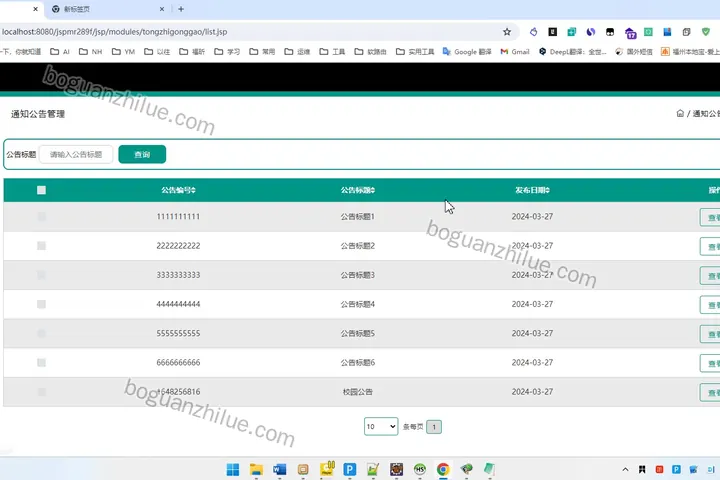Launch Microsoft Word from the taskbar
Screen dimensions: 720x480
pyautogui.click(x=280, y=469)
